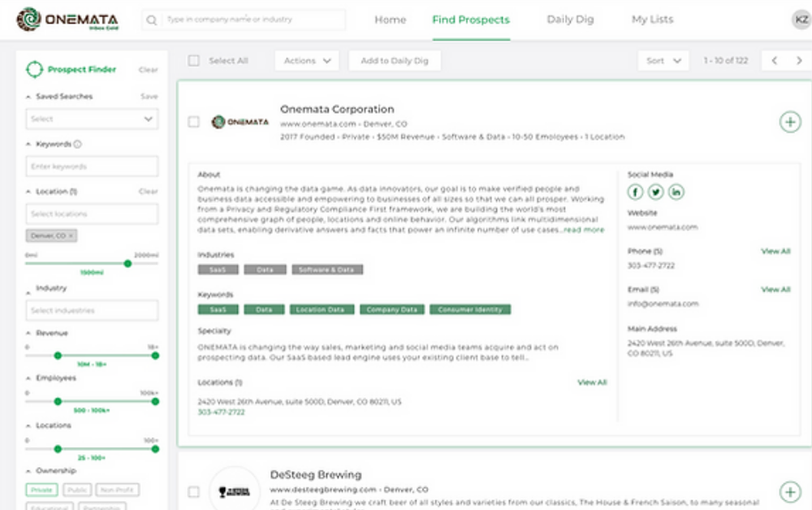812x510 pixels.
Task: Click the Revenue maximum slider handle
Action: (x=155, y=356)
